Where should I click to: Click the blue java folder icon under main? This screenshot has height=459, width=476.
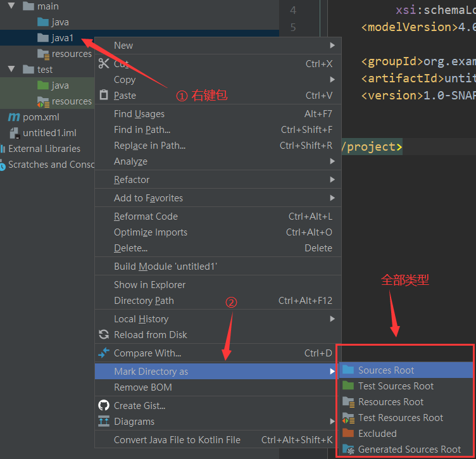43,22
